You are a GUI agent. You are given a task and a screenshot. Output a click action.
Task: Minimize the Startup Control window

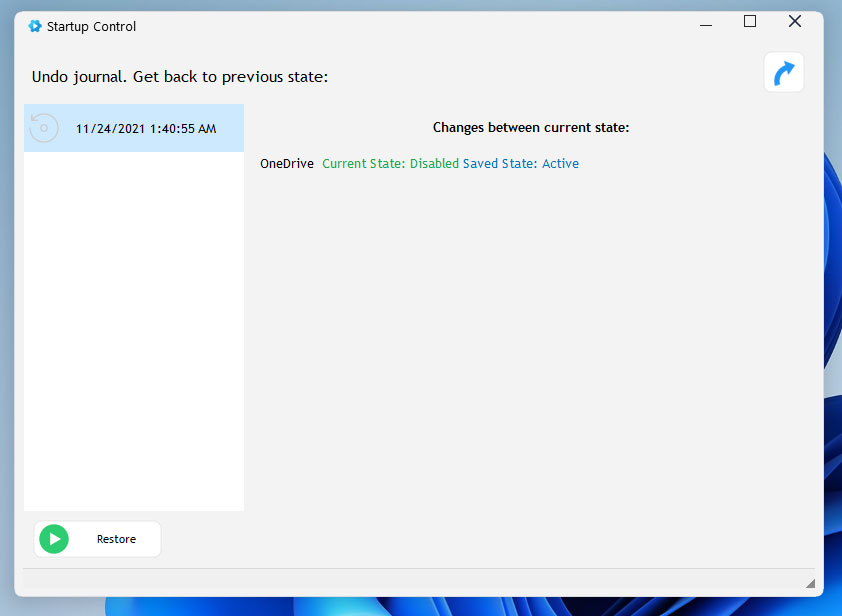coord(704,22)
